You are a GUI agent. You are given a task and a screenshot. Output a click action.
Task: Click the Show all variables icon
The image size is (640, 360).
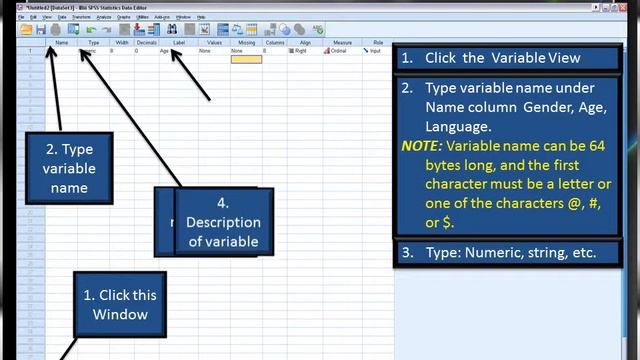(300, 30)
